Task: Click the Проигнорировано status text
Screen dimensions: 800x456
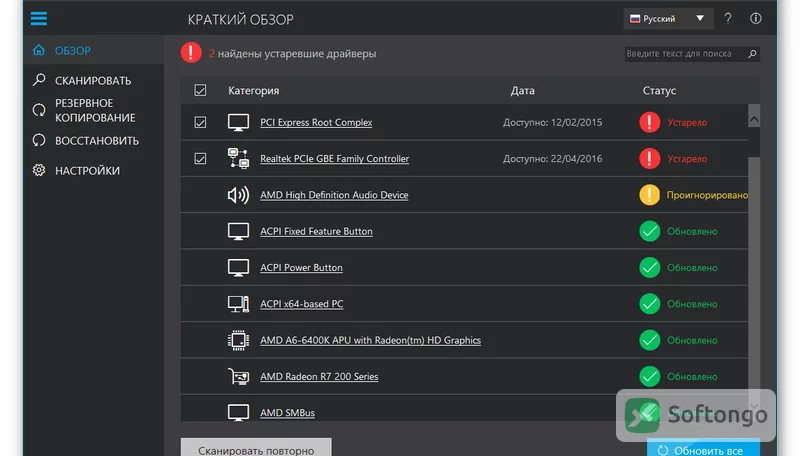Action: 707,195
